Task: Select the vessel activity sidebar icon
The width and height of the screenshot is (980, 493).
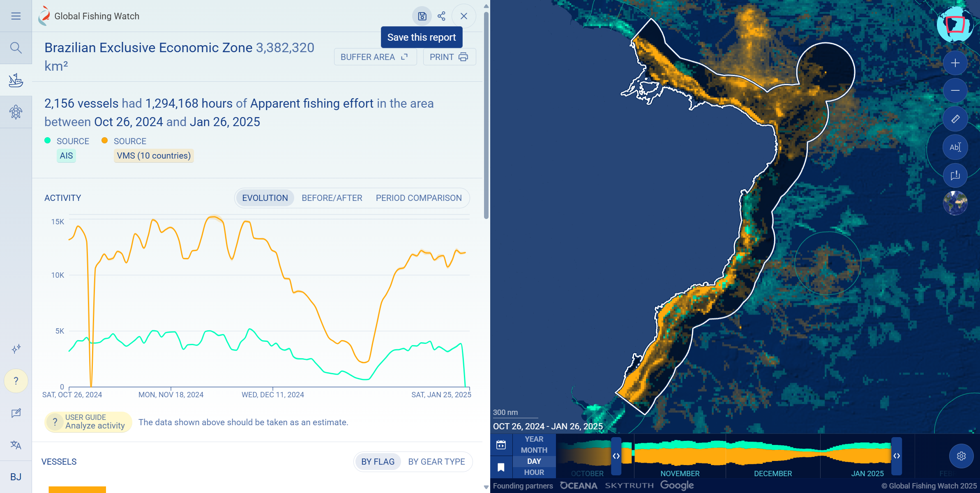Action: pos(16,80)
